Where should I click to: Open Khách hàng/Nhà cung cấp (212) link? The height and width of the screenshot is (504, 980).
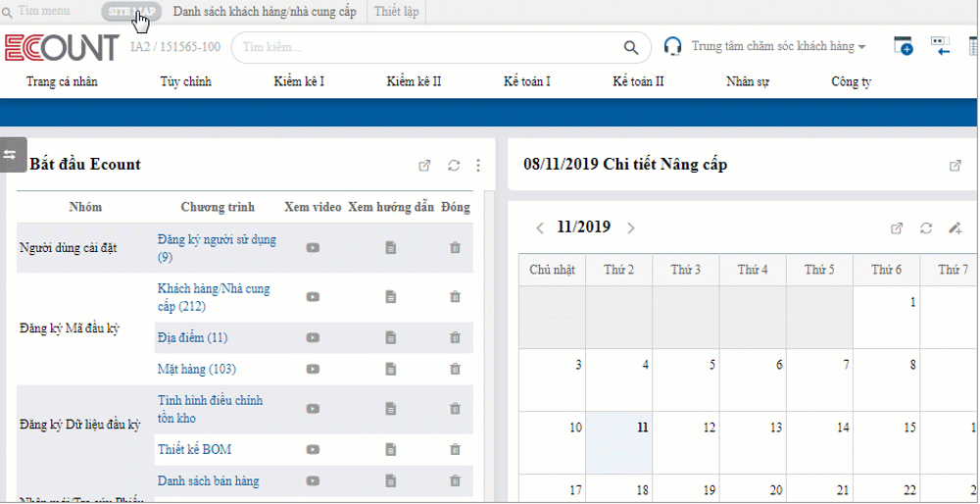[x=214, y=298]
